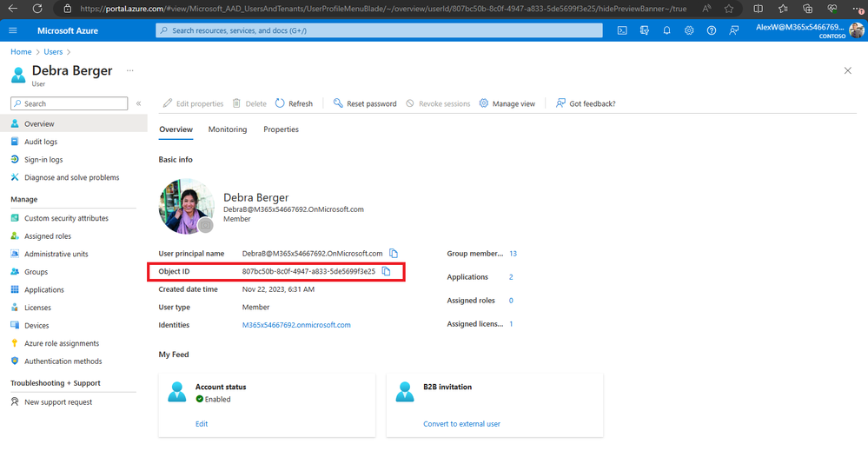Image resolution: width=868 pixels, height=464 pixels.
Task: Click the Search resources, services, and docs box
Action: [379, 30]
